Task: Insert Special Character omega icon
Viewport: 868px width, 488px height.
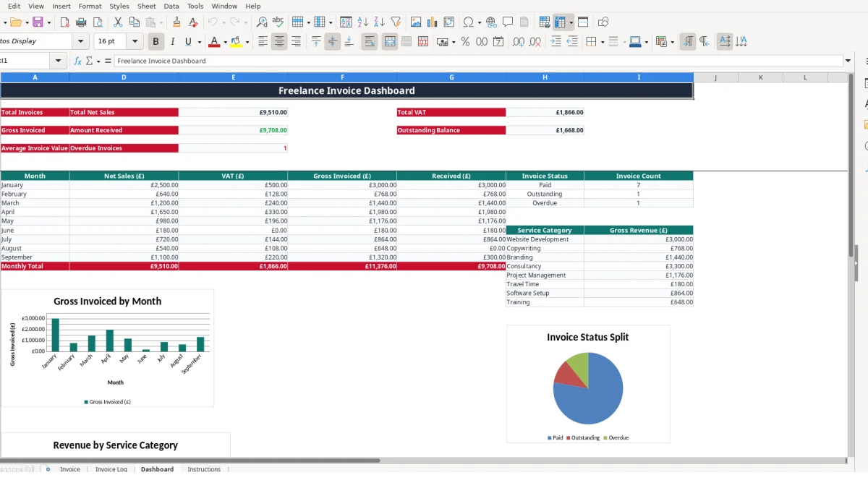Action: click(x=469, y=22)
